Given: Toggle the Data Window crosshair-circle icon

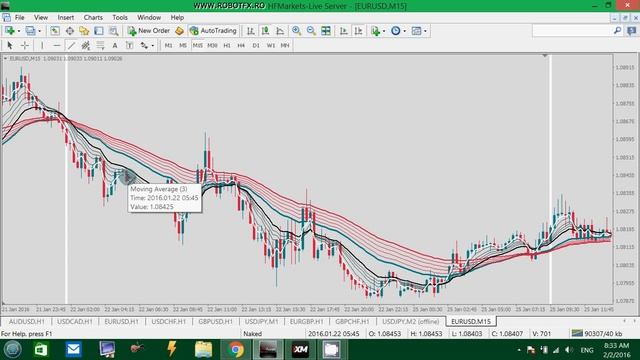Looking at the screenshot, I should (x=70, y=31).
